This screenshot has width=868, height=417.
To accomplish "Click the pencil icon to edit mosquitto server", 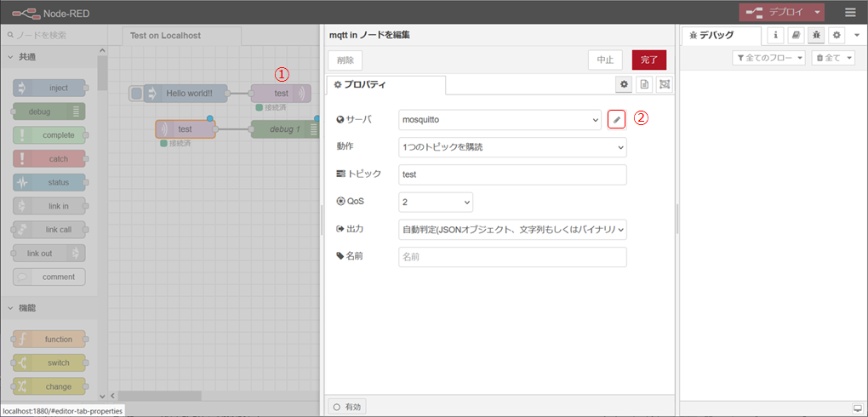I will pyautogui.click(x=617, y=120).
